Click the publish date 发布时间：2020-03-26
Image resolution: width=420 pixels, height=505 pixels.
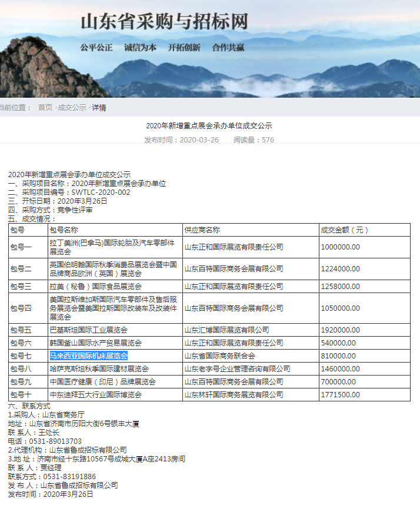[182, 139]
